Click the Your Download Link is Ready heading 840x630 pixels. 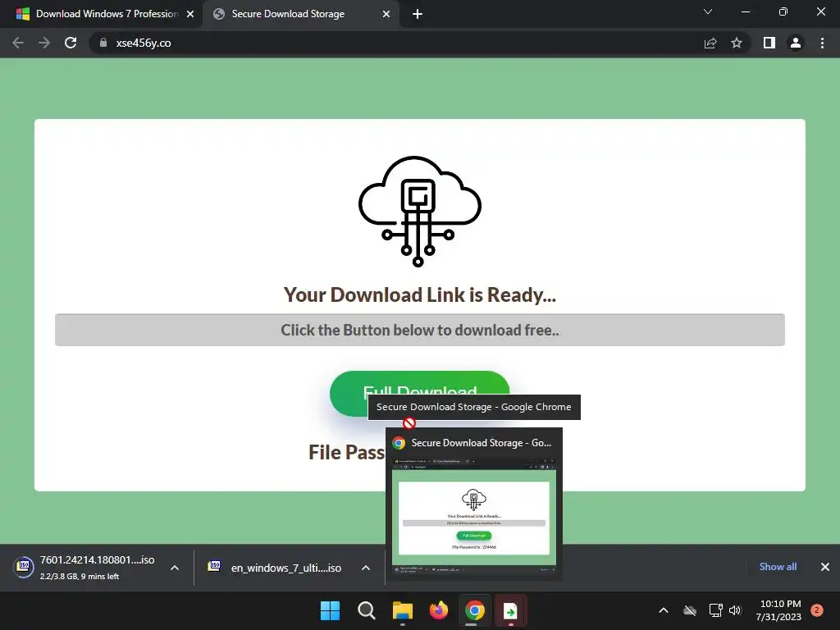point(419,295)
